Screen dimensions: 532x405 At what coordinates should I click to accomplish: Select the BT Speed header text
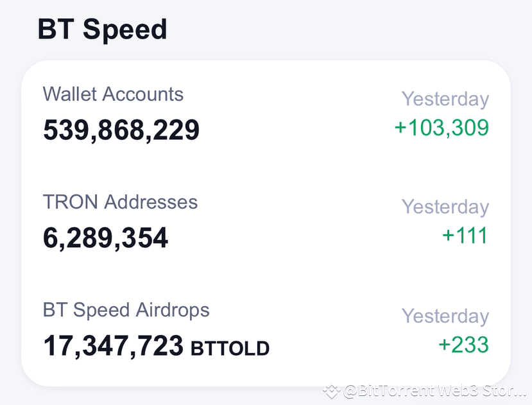[x=102, y=29]
